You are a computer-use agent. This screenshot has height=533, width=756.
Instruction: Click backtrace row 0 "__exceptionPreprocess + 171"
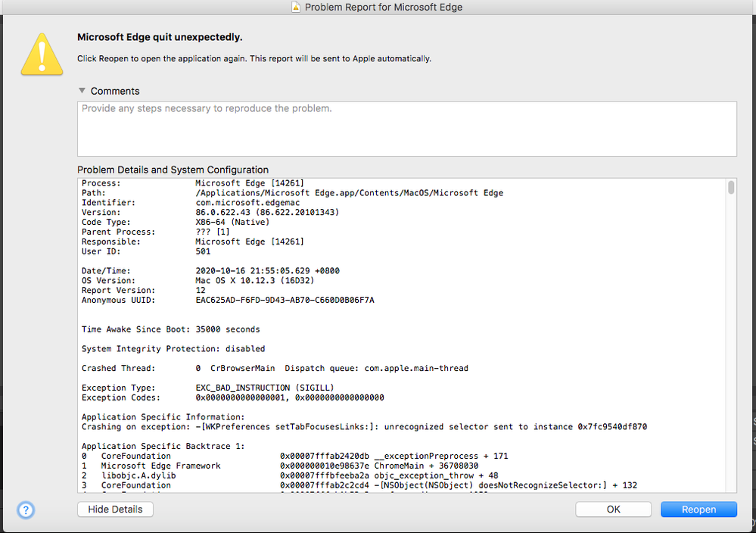294,456
